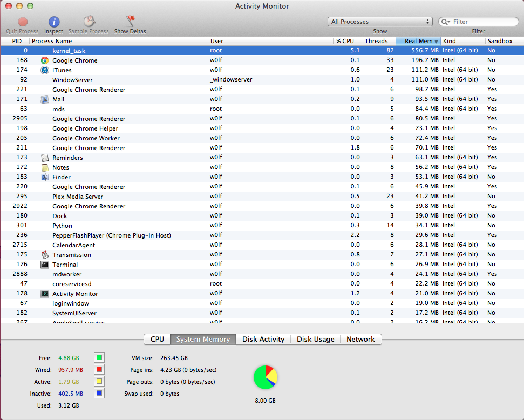Open the All Processes dropdown

(380, 22)
